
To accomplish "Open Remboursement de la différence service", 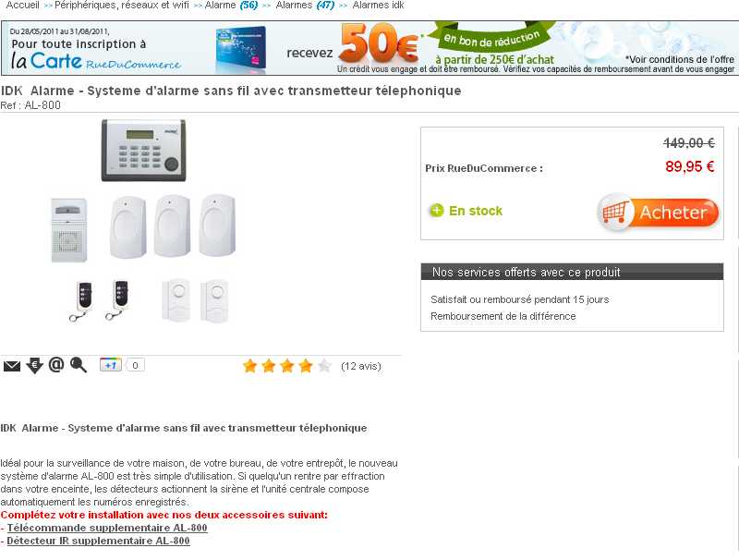I will click(x=503, y=316).
